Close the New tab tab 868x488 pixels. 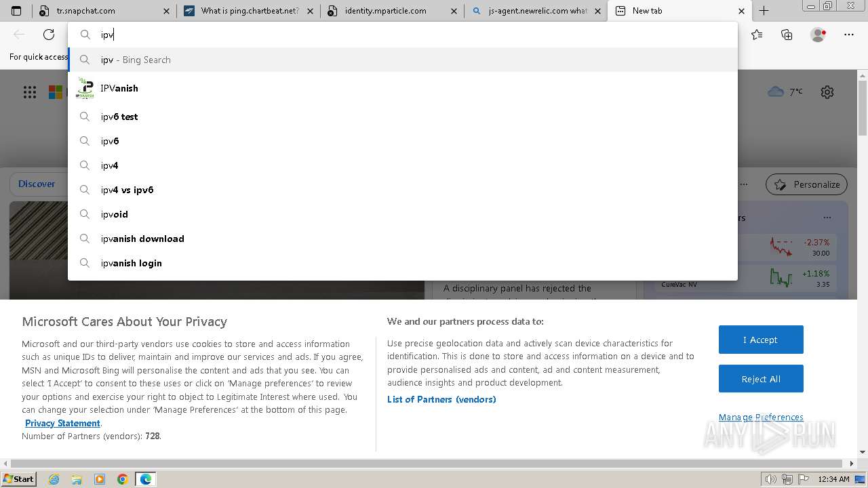(741, 11)
